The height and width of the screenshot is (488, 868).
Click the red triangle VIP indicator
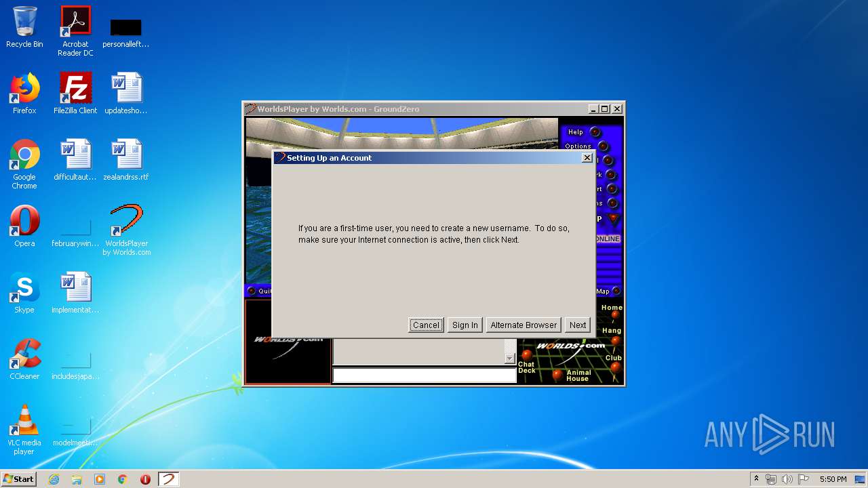click(614, 219)
